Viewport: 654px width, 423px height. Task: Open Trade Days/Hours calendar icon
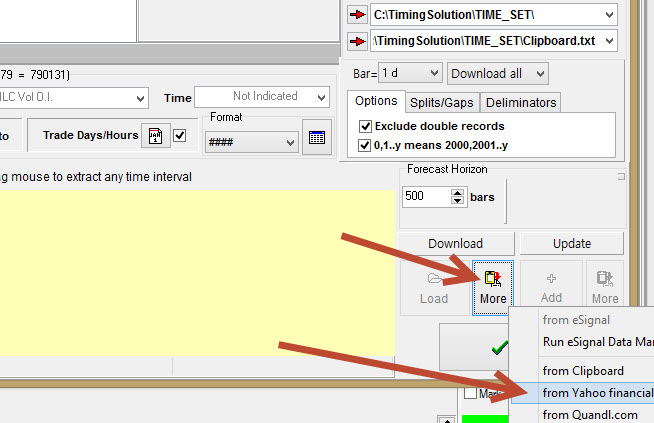coord(155,136)
